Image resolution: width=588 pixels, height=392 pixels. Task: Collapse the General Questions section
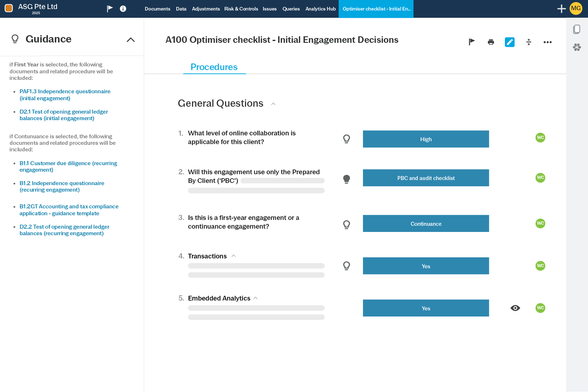click(x=273, y=104)
